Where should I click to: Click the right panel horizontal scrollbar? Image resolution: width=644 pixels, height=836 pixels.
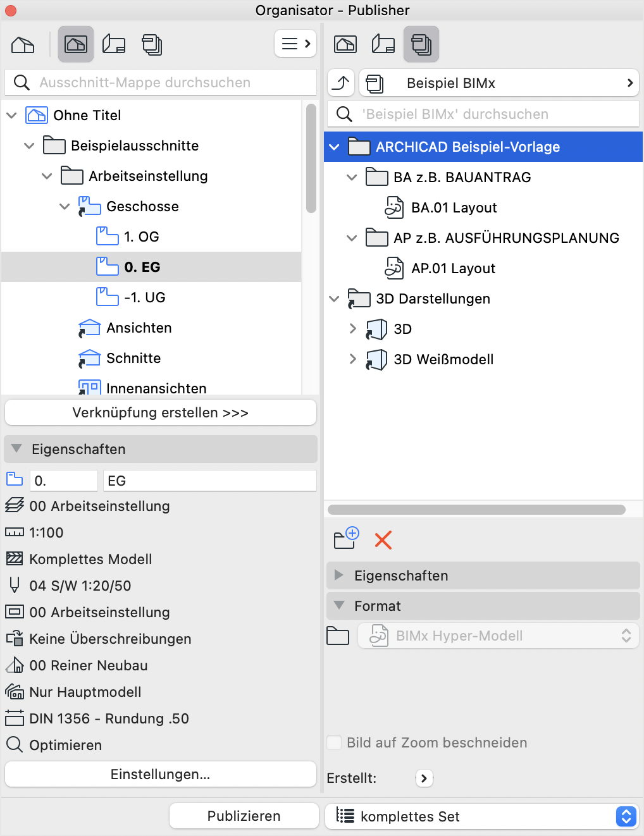coord(476,510)
